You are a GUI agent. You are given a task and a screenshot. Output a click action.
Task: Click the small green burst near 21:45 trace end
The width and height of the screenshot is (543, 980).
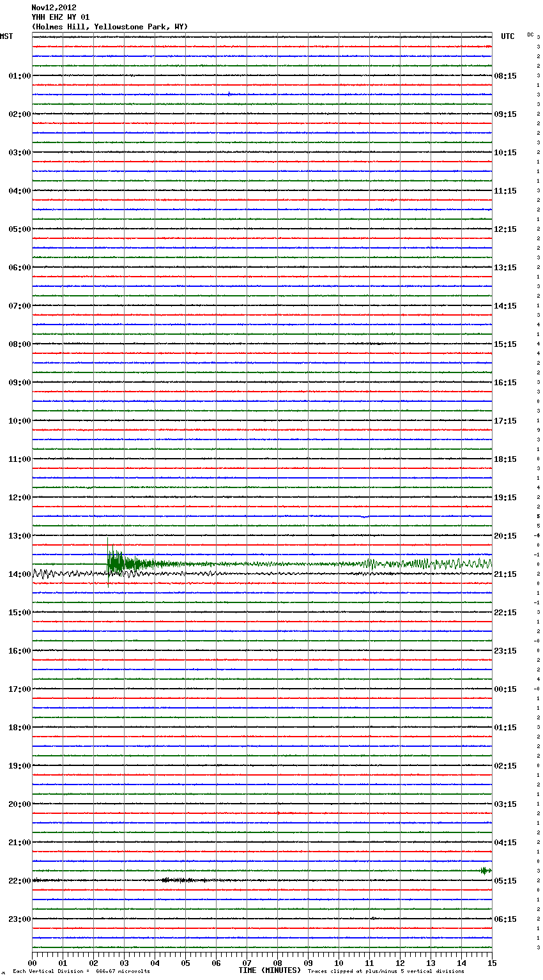click(486, 871)
